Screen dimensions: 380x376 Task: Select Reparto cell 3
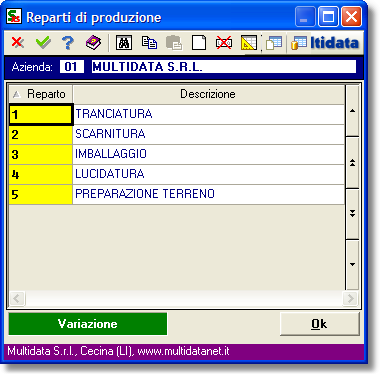click(41, 155)
